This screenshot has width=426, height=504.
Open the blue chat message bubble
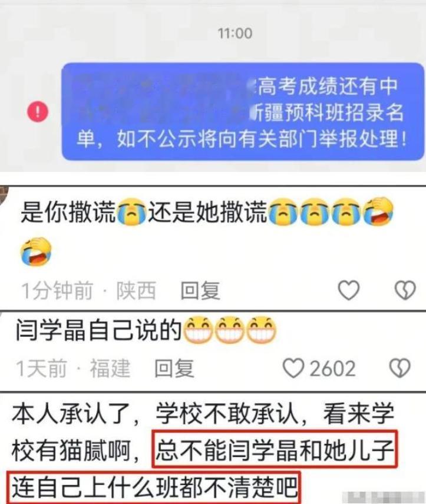click(x=243, y=111)
